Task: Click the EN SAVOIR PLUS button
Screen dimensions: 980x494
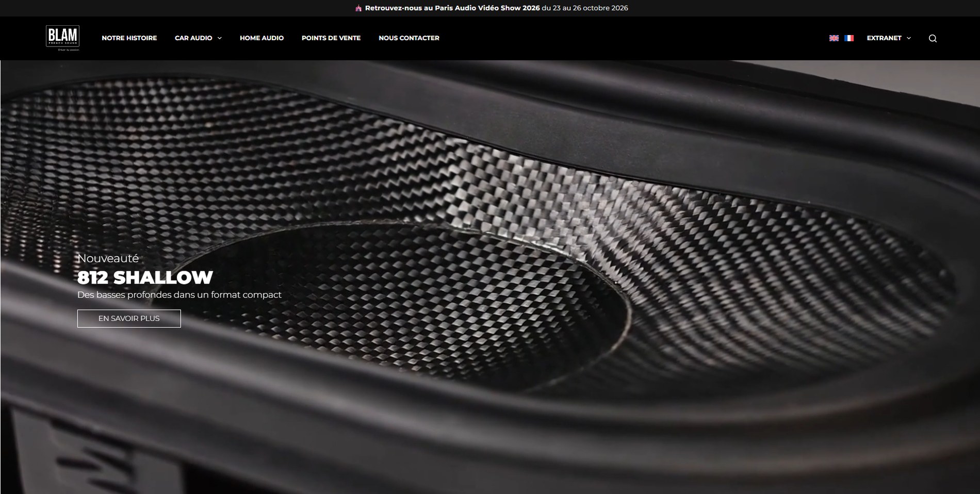Action: coord(129,318)
